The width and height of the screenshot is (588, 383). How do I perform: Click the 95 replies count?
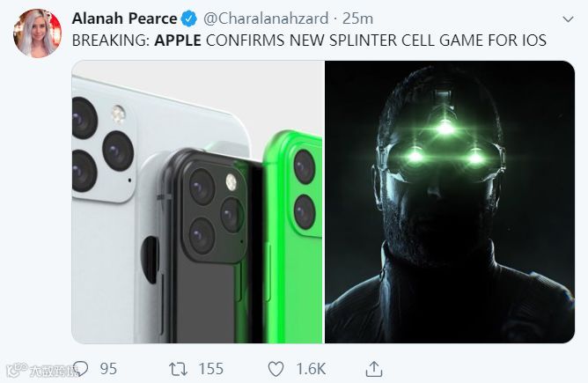pos(108,368)
